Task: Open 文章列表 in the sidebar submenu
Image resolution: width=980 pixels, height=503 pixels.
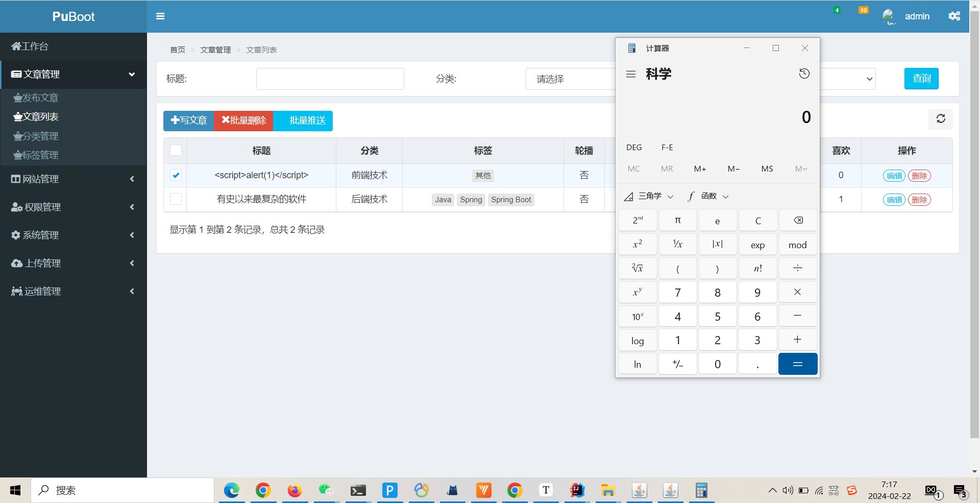Action: pyautogui.click(x=36, y=116)
